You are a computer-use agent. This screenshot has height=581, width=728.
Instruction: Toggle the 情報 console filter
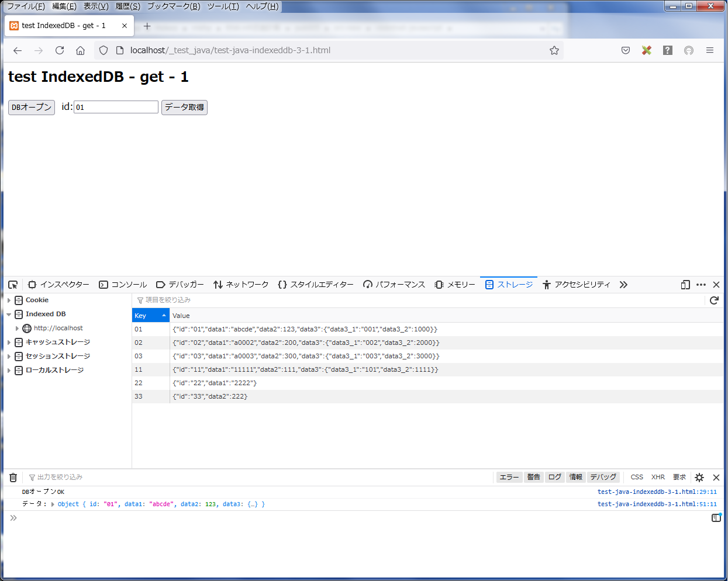pos(576,478)
